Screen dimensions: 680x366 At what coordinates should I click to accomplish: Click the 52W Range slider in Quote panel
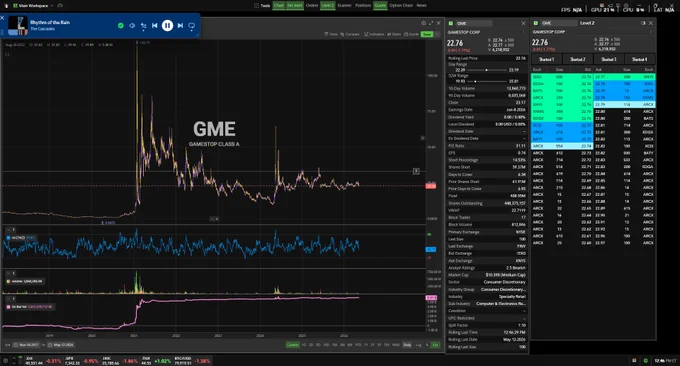point(487,81)
